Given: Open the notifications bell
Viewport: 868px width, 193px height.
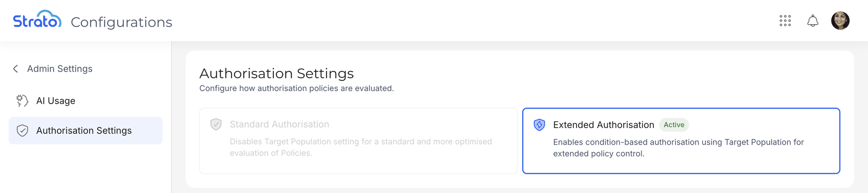Looking at the screenshot, I should point(813,21).
